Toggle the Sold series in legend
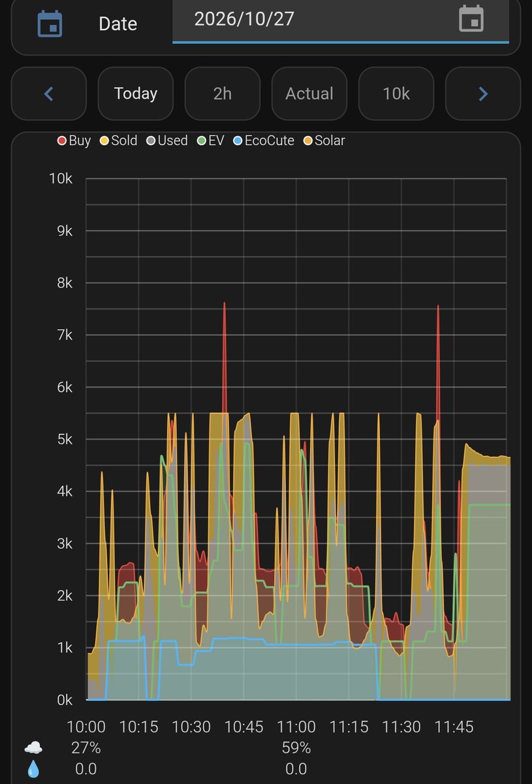Viewport: 532px width, 784px height. click(x=118, y=140)
